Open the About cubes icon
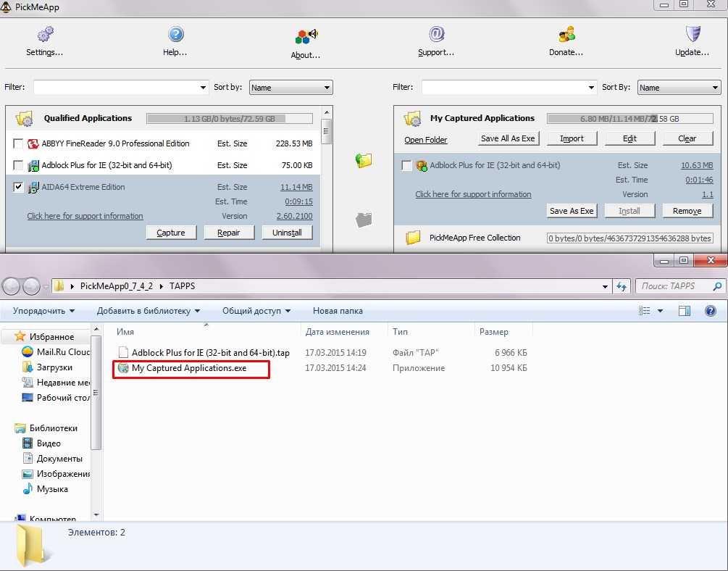Screen dimensions: 728x571 [x=306, y=36]
